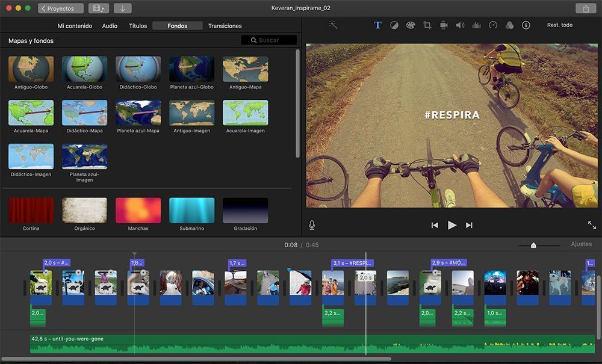This screenshot has height=364, width=602.
Task: Show the clip information (i) panel
Action: 526,25
